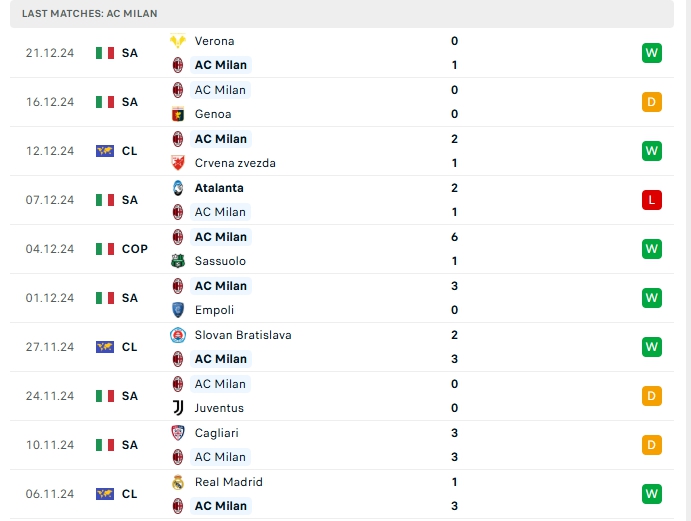
Task: Select the COP competition label on 04.12.24
Action: click(135, 249)
